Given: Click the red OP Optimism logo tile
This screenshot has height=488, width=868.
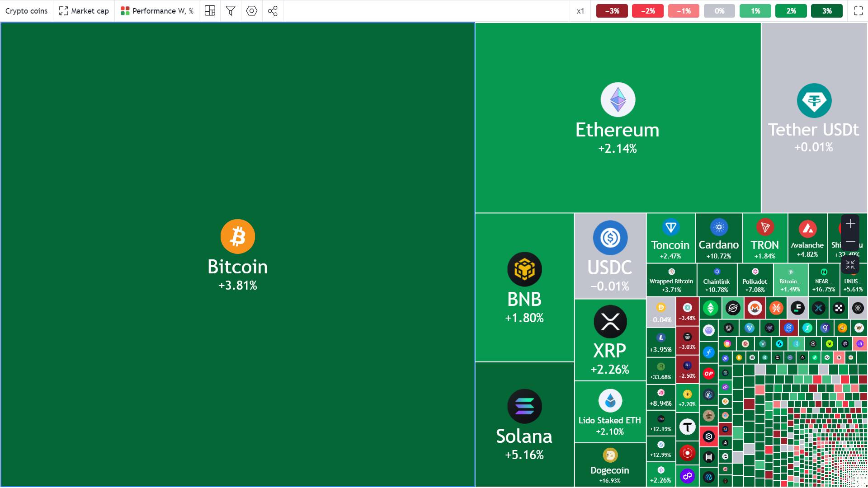Looking at the screenshot, I should click(708, 374).
